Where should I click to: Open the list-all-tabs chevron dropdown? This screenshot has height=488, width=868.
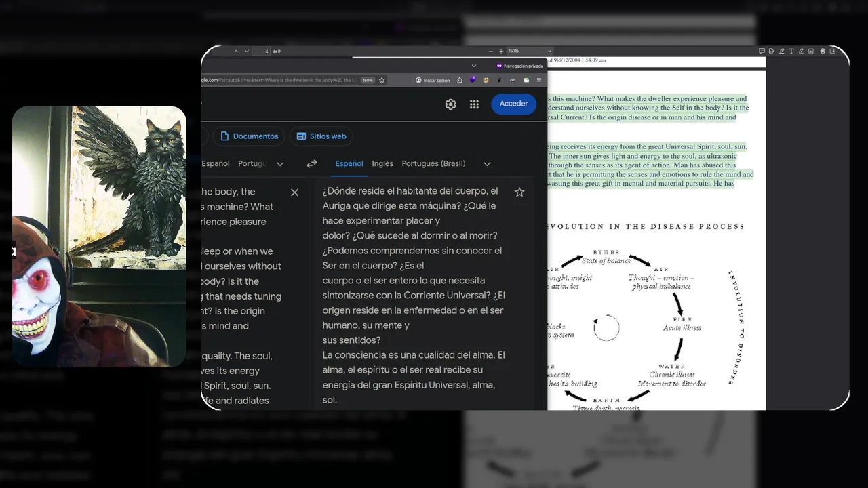tap(475, 65)
